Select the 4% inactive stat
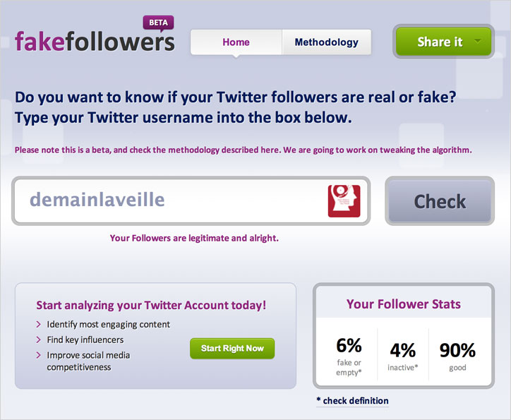 coord(403,356)
